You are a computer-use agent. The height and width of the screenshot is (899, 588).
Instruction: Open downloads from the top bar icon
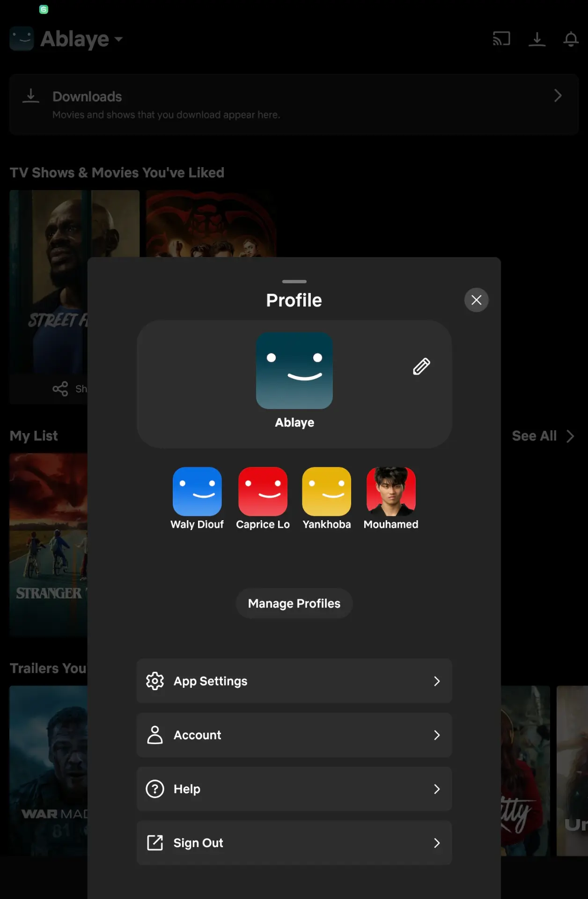pyautogui.click(x=537, y=39)
